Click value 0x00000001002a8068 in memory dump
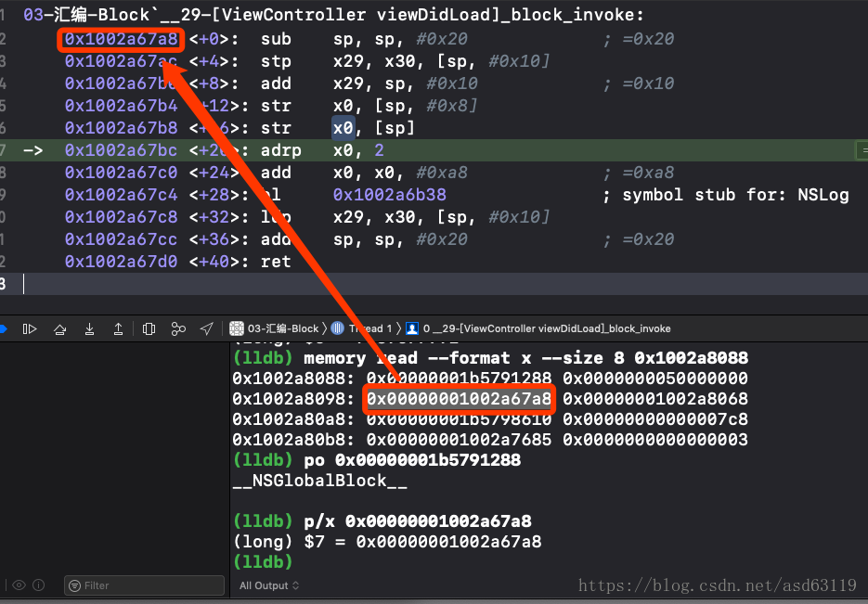This screenshot has height=604, width=868. click(655, 398)
